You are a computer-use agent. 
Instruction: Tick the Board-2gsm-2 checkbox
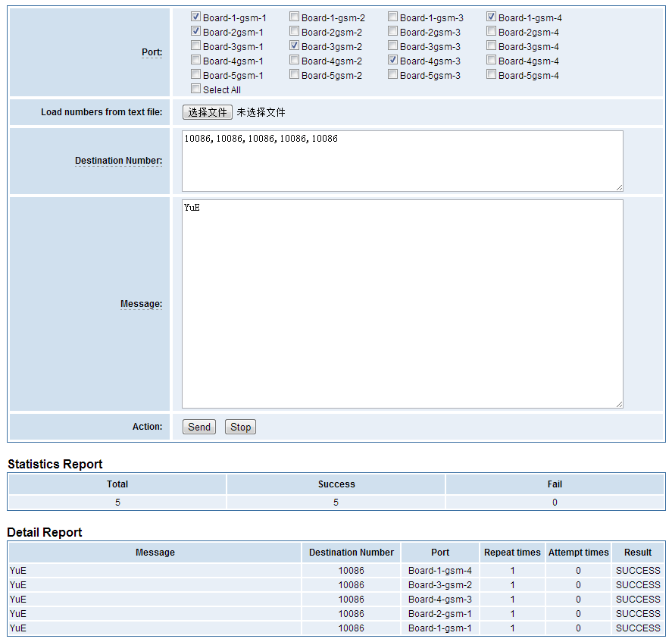[x=295, y=31]
